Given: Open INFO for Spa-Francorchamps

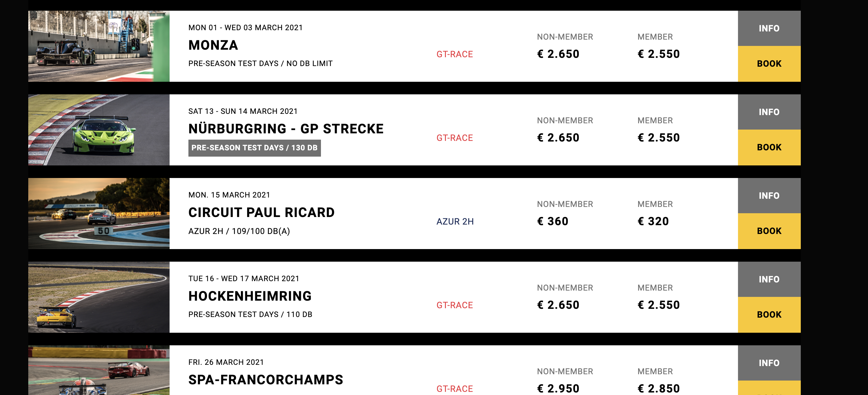Looking at the screenshot, I should pos(769,363).
